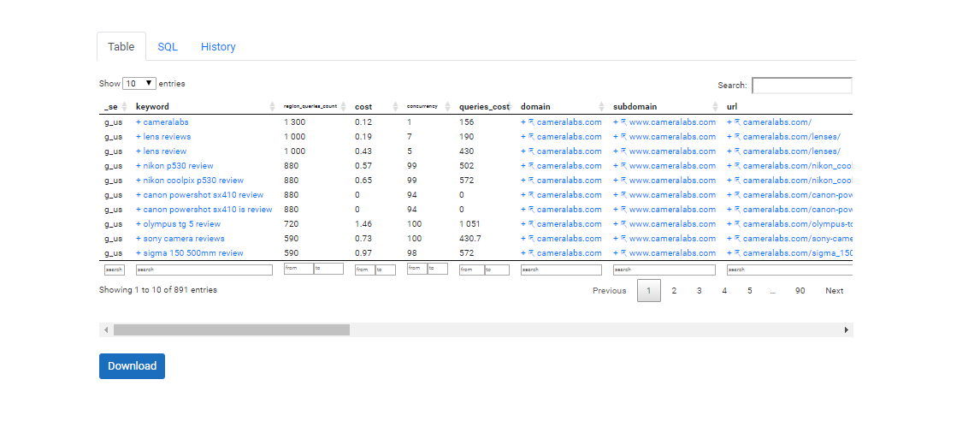Image resolution: width=980 pixels, height=427 pixels.
Task: Go to pagination page 3
Action: click(x=699, y=291)
